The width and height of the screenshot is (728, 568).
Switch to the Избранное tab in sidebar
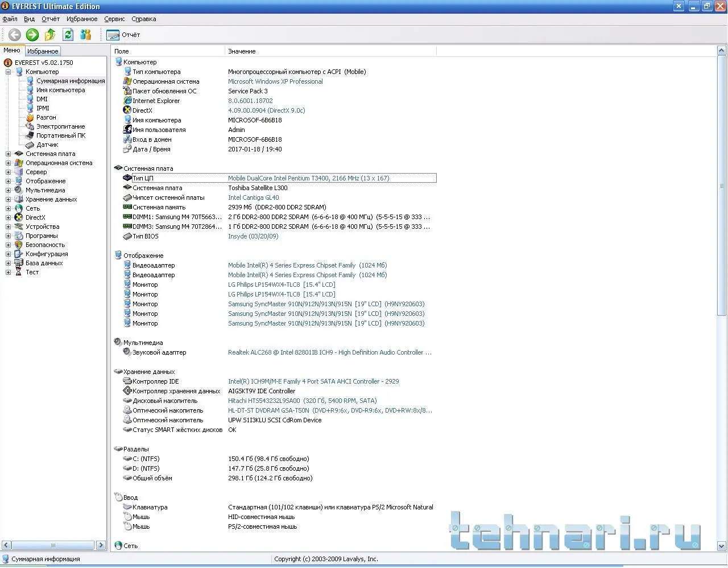[43, 51]
